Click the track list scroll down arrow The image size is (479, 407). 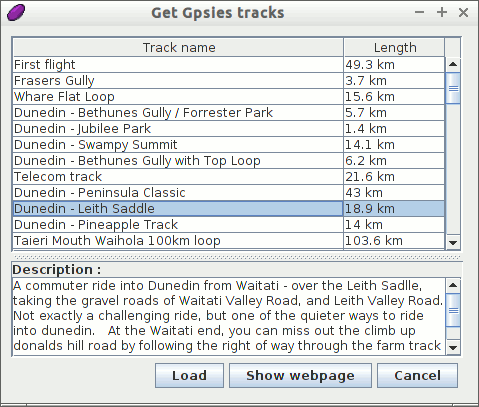(x=453, y=242)
